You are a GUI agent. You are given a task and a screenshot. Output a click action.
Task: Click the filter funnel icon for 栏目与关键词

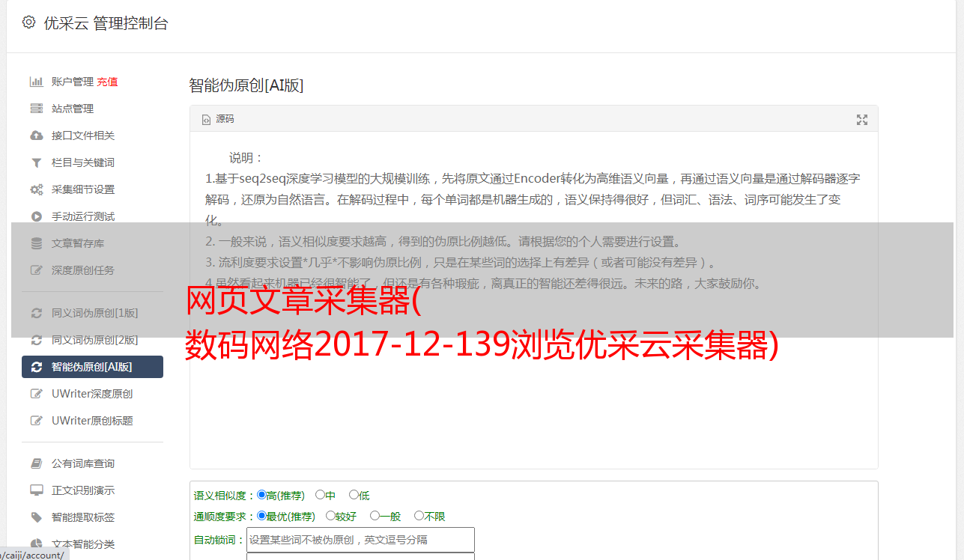[x=36, y=162]
